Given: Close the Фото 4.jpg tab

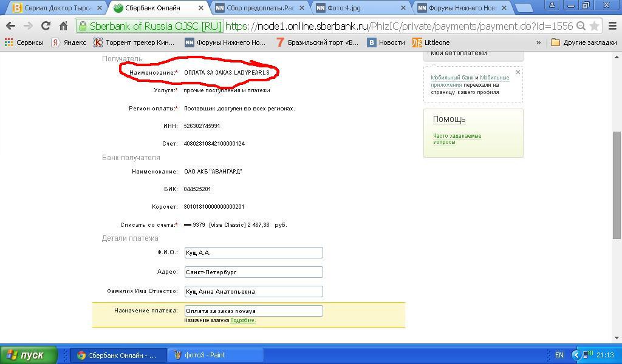Looking at the screenshot, I should [x=403, y=8].
